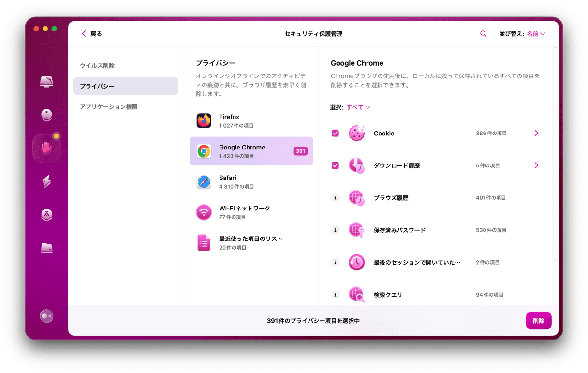Click the 5件の項目 count text

[488, 165]
